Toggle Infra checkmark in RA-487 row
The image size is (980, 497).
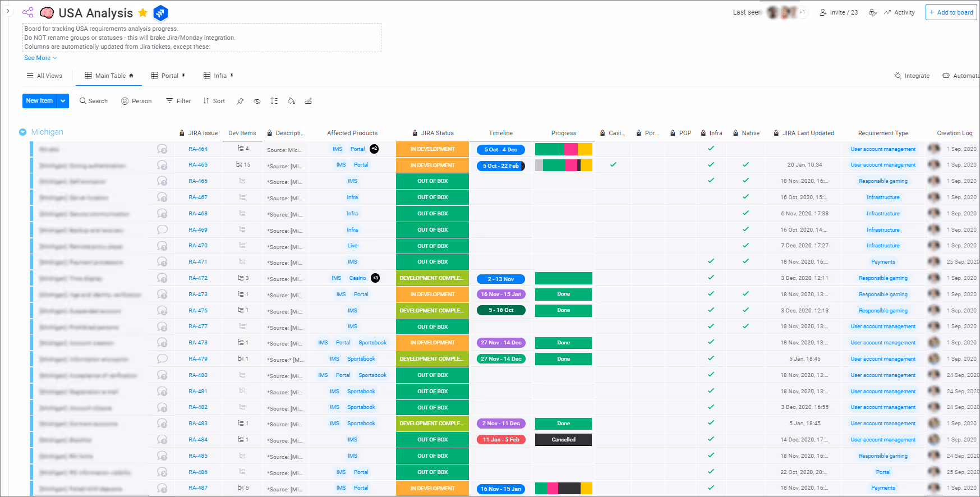(711, 488)
